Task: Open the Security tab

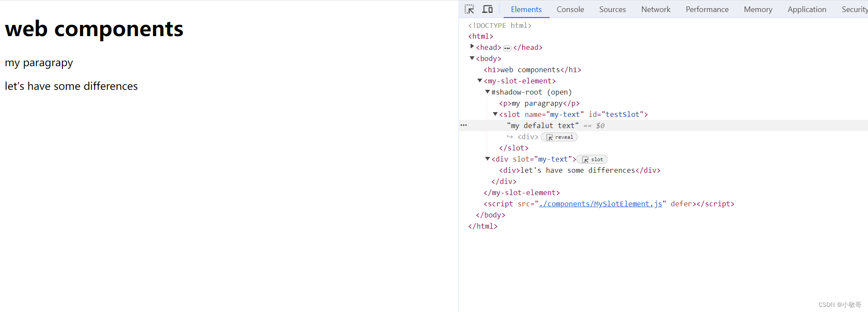Action: coord(854,9)
